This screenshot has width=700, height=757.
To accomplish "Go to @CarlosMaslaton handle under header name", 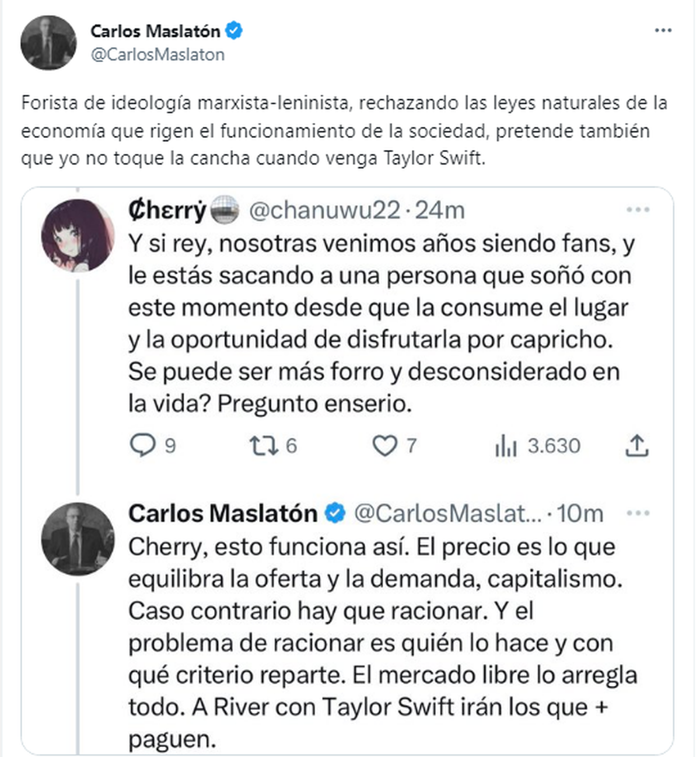I will (x=157, y=55).
